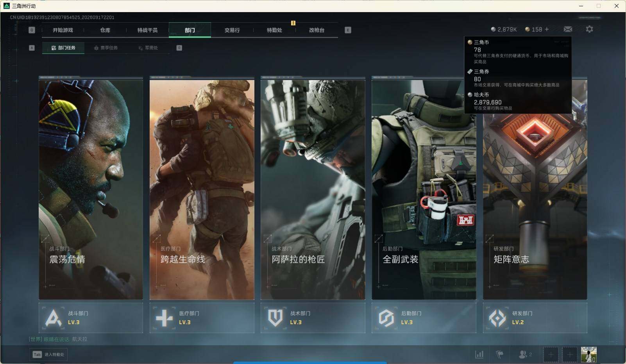
Task: Click the 战斗部门 LV.3 level panel
Action: (x=91, y=318)
